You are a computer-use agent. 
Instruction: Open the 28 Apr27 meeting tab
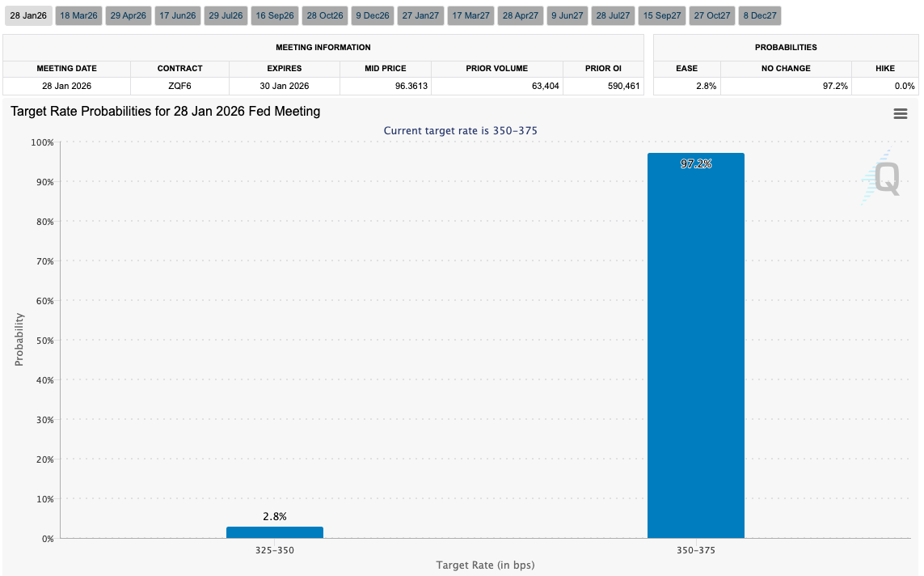click(520, 15)
